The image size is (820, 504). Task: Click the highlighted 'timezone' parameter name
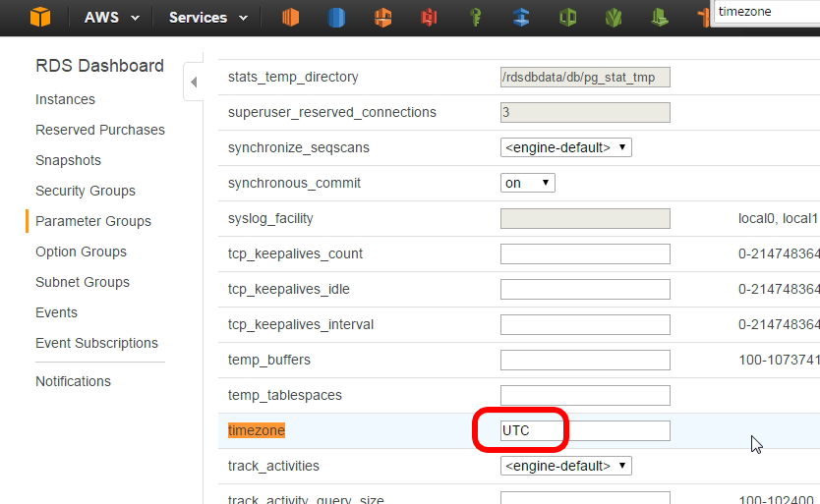coord(257,430)
